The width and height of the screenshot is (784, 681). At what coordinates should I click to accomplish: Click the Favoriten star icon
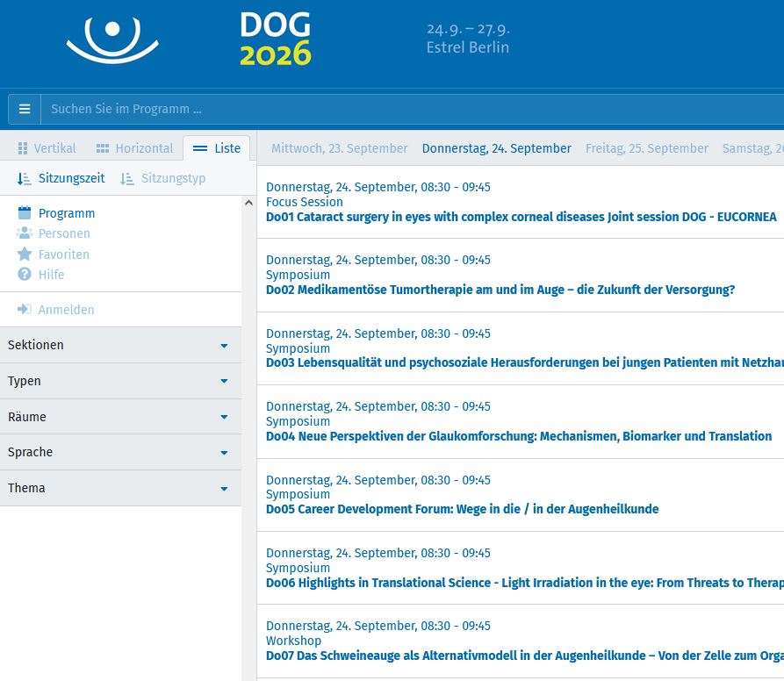25,254
